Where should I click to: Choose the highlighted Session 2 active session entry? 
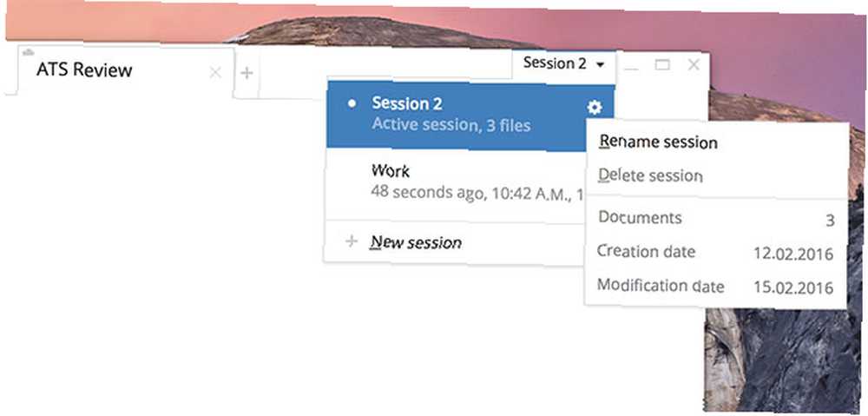click(470, 116)
